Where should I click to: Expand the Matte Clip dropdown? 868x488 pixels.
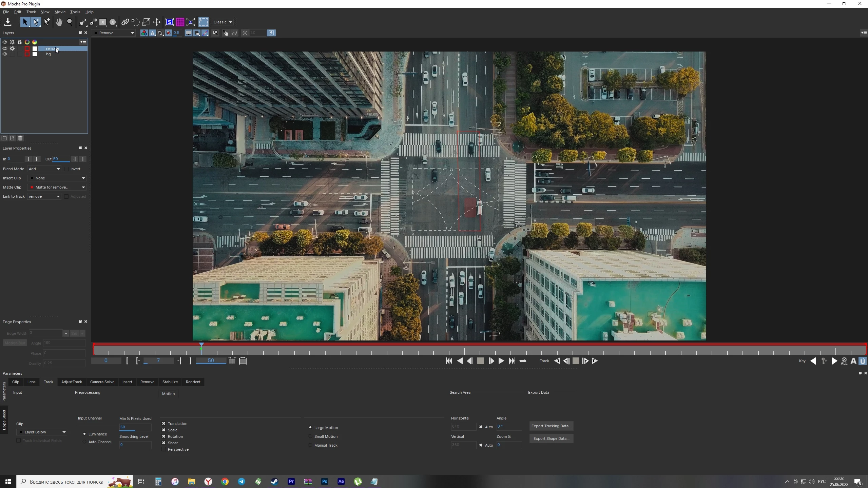[57, 187]
